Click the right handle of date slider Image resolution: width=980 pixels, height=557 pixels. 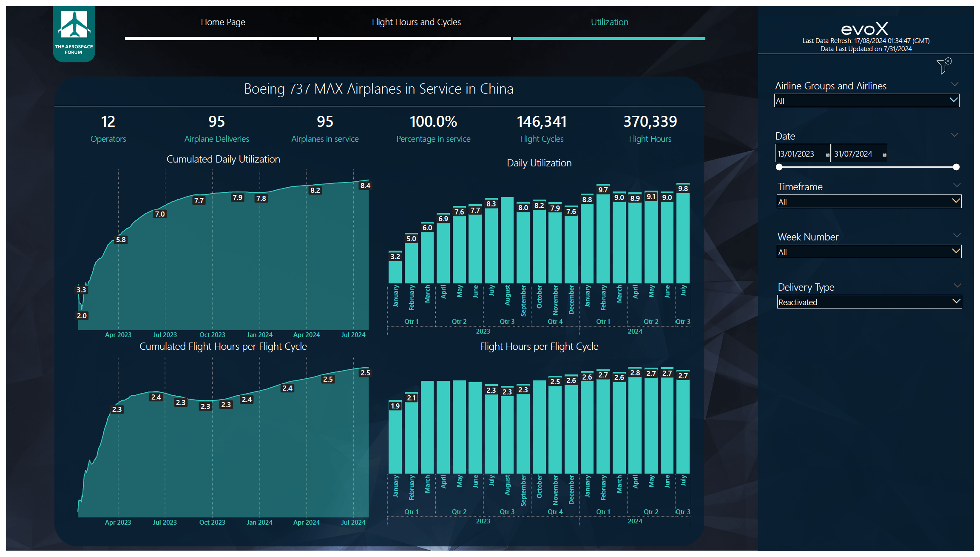coord(956,167)
